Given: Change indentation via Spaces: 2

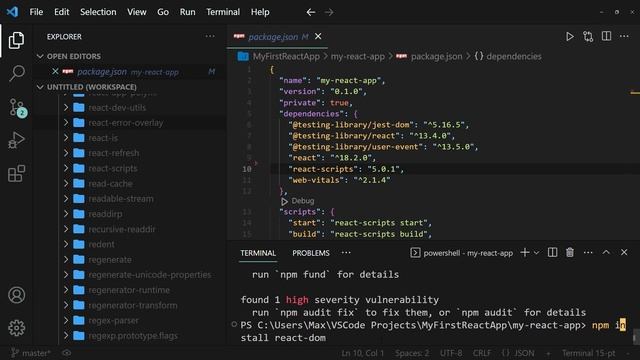Looking at the screenshot, I should pos(412,353).
